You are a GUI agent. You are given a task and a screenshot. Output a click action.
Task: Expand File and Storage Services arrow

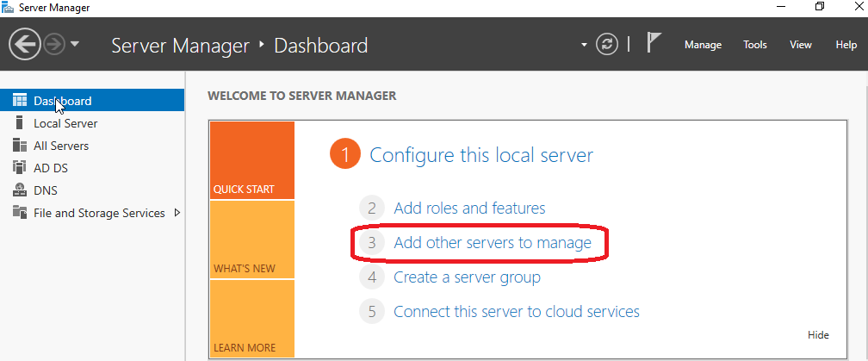[x=177, y=213]
